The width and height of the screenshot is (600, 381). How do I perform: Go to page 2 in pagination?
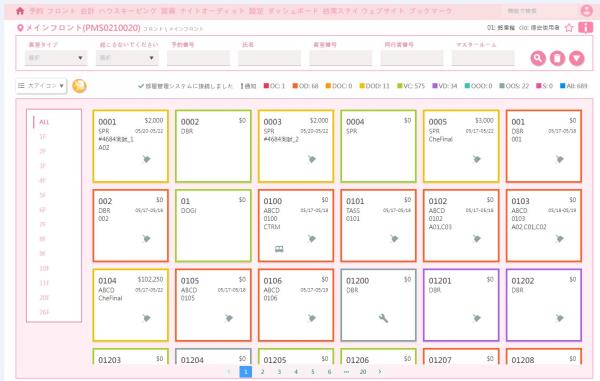(262, 371)
